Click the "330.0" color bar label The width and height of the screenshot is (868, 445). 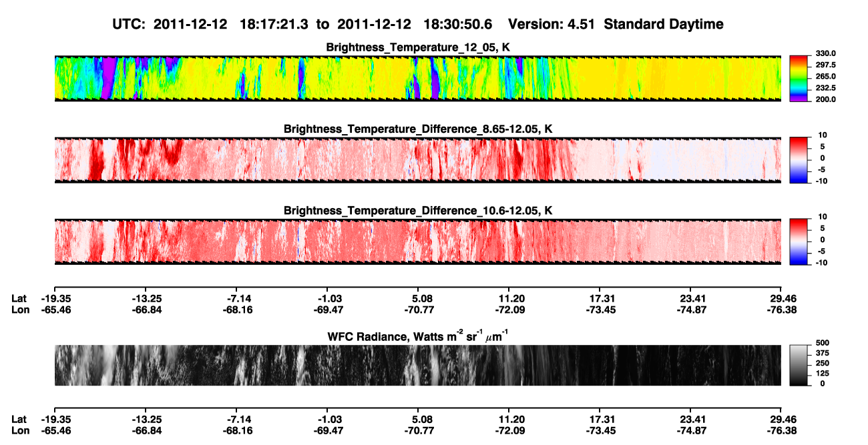coord(825,53)
